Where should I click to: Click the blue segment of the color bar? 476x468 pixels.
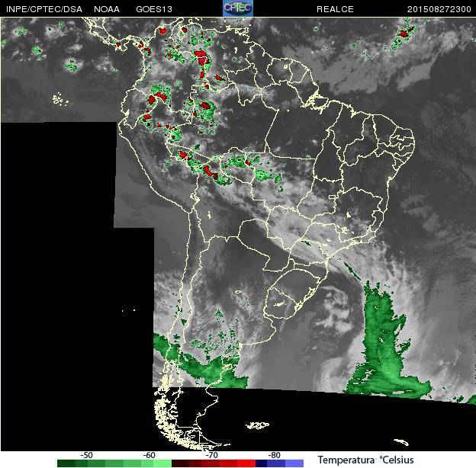click(x=280, y=463)
